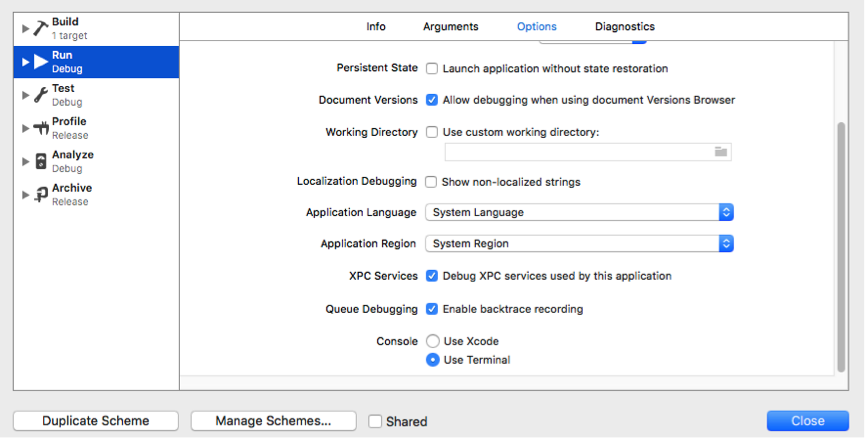Image resolution: width=865 pixels, height=438 pixels.
Task: Expand the Build disclosure triangle
Action: (25, 29)
